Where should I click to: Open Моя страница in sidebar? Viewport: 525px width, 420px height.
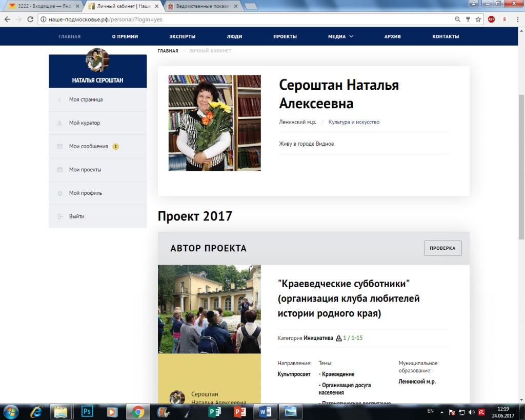(x=98, y=99)
